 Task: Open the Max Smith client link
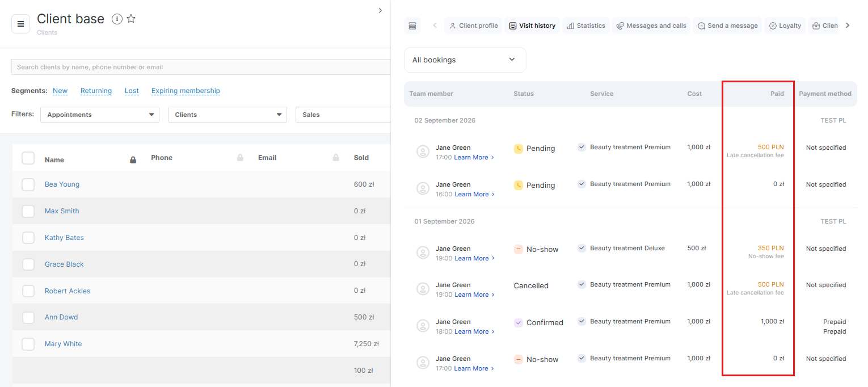(x=62, y=211)
